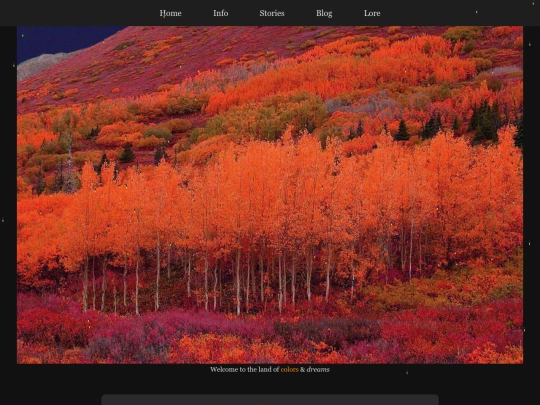Click the autumn forest hero image

[270, 195]
